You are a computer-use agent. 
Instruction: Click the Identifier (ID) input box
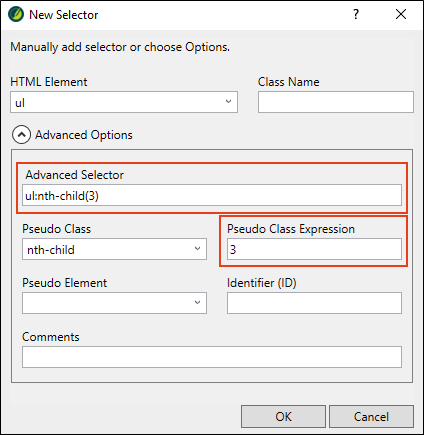[x=314, y=303]
